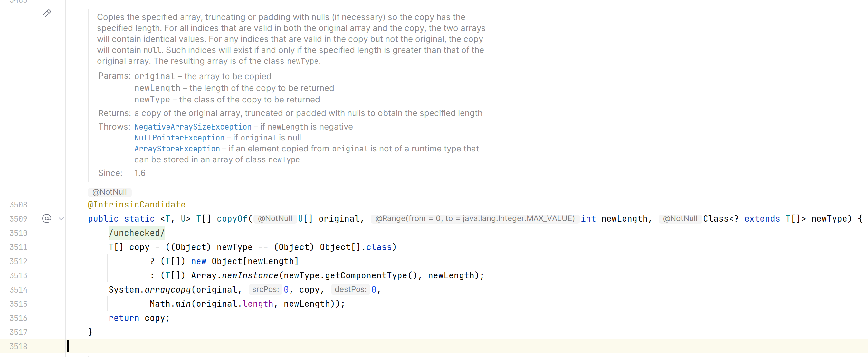Click the destPos parameter hint
868x357 pixels.
point(350,289)
